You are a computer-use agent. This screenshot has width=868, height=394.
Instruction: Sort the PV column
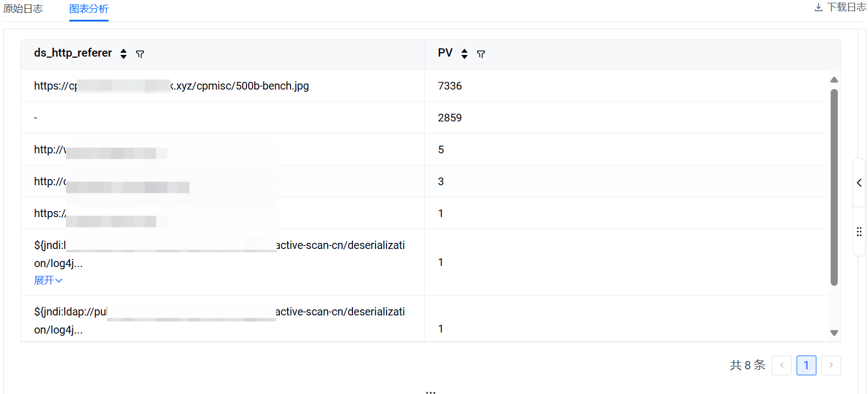(x=464, y=54)
